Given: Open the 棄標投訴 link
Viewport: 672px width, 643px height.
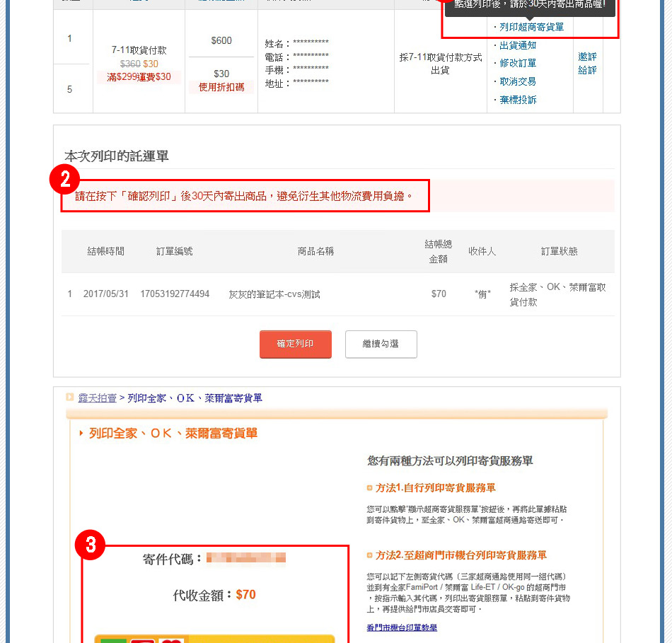Looking at the screenshot, I should [518, 100].
